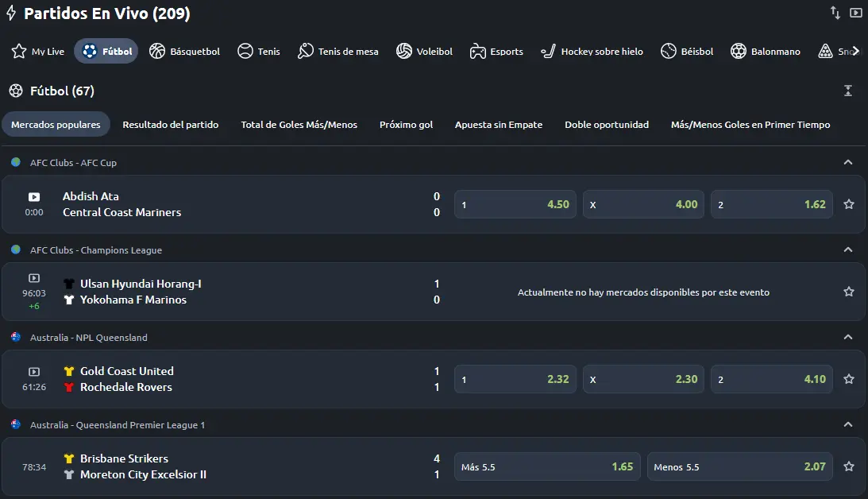
Task: Select Doble oportunidad market tab
Action: tap(607, 125)
